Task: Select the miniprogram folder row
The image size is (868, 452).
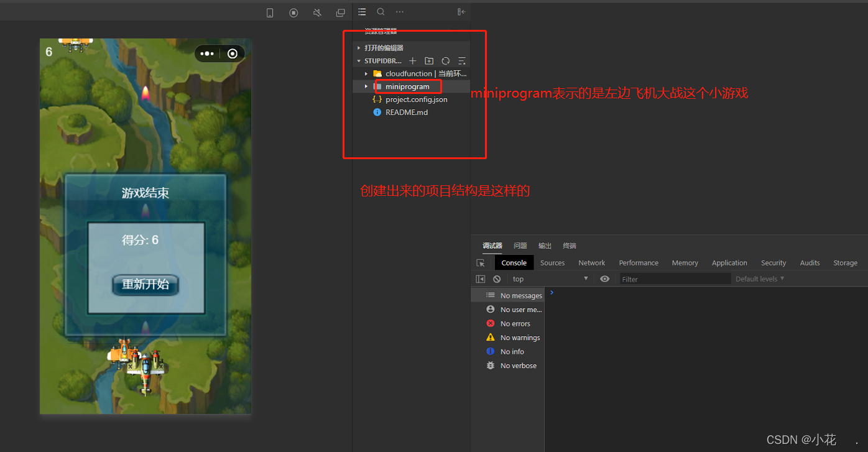Action: point(412,86)
